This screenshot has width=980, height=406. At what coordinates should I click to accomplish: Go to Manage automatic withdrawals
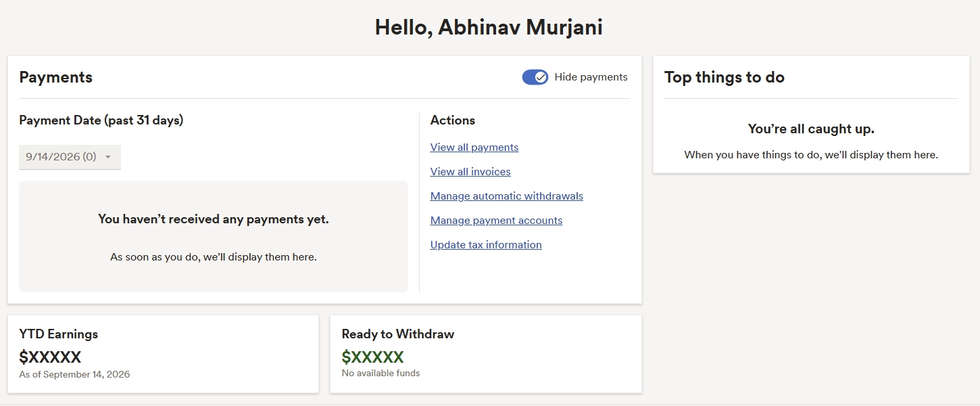click(507, 196)
